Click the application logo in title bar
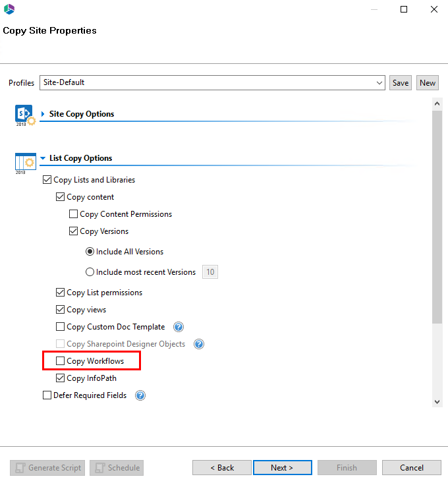This screenshot has width=448, height=487. tap(9, 9)
